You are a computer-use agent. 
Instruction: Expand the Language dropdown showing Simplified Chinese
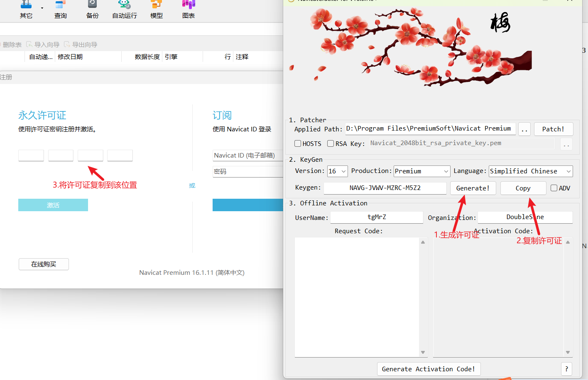pyautogui.click(x=530, y=171)
